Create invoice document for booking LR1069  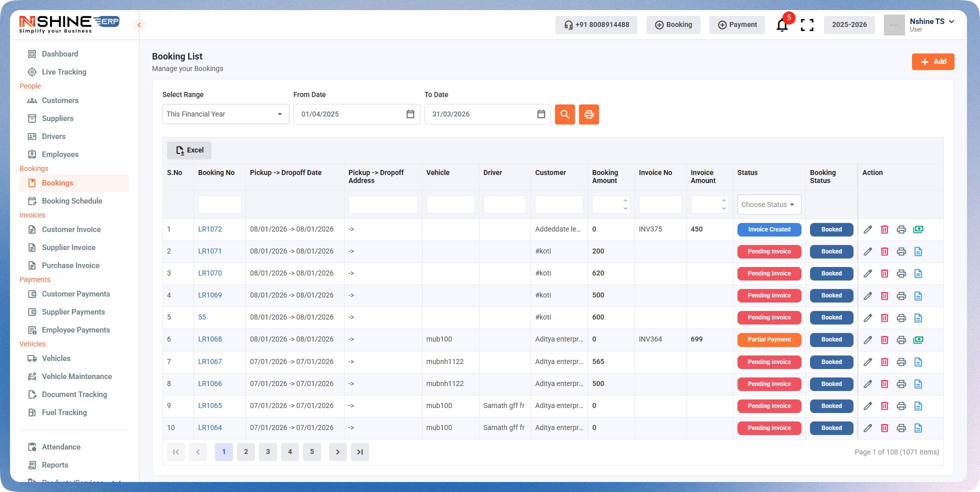[918, 295]
